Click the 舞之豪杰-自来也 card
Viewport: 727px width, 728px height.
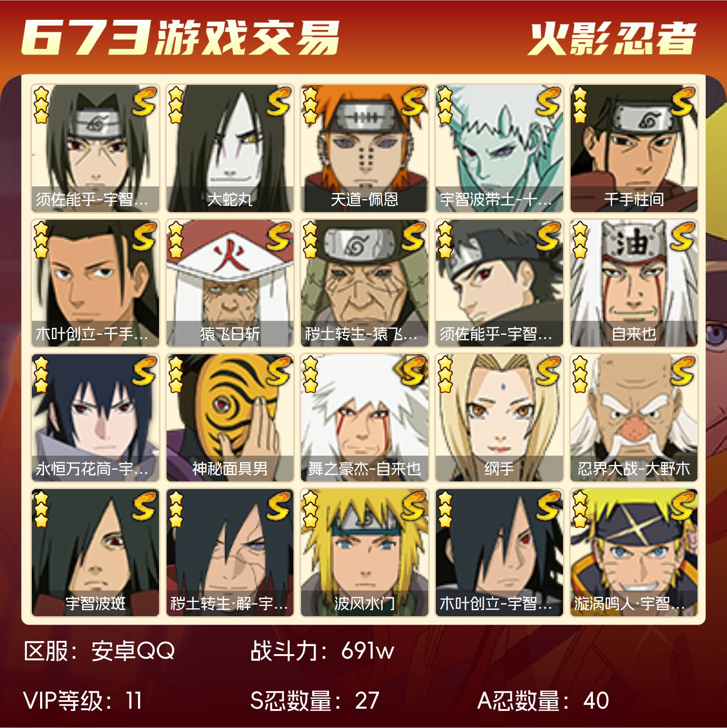coord(365,418)
